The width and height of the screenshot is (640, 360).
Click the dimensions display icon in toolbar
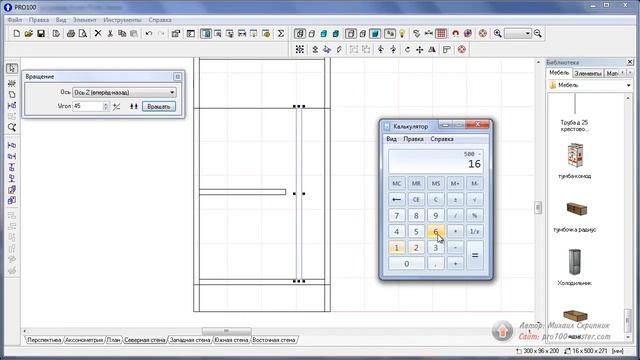coord(429,33)
